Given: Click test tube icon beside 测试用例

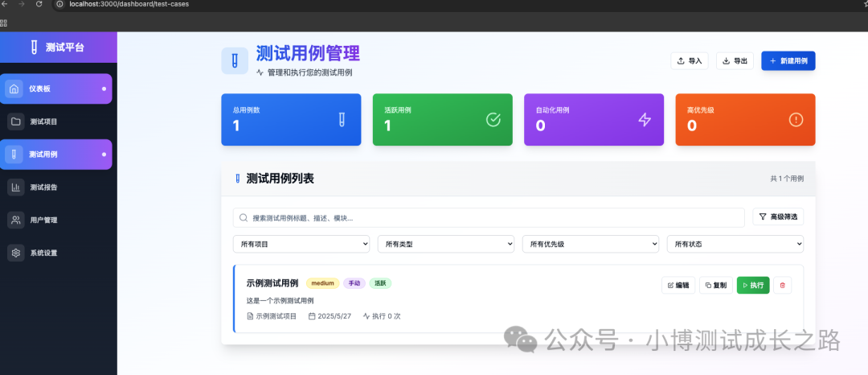Looking at the screenshot, I should pyautogui.click(x=14, y=154).
